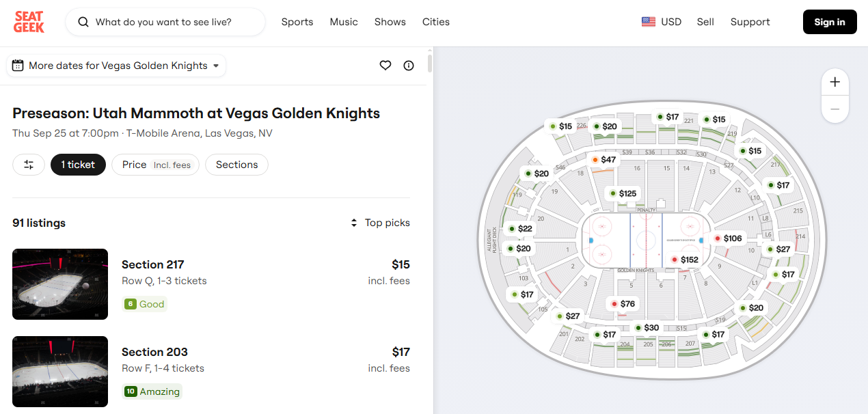
Task: Expand More dates for Vegas Golden Knights
Action: 116,66
